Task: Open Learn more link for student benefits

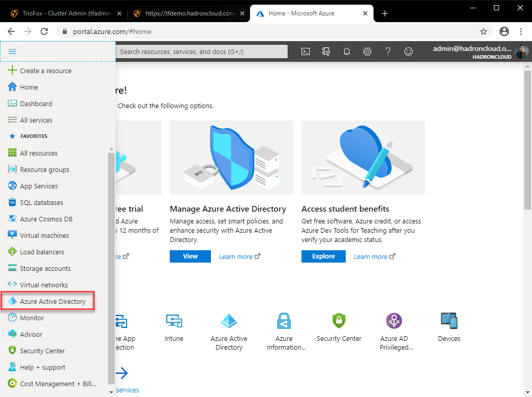Action: pos(374,257)
